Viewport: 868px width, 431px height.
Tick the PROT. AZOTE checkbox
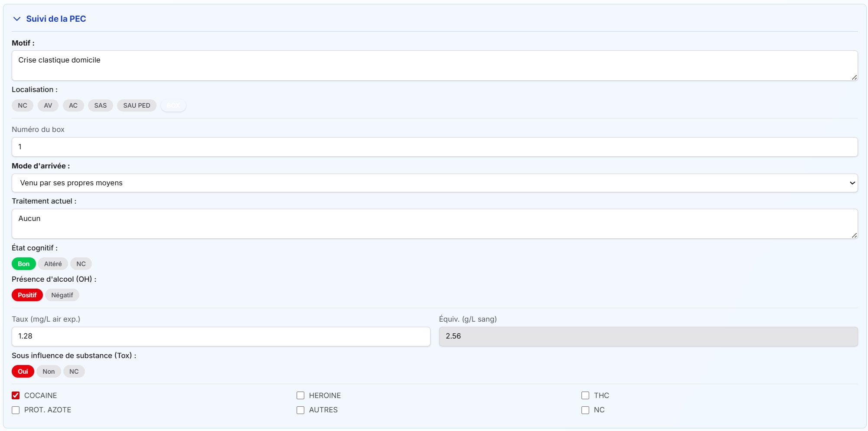pos(16,410)
